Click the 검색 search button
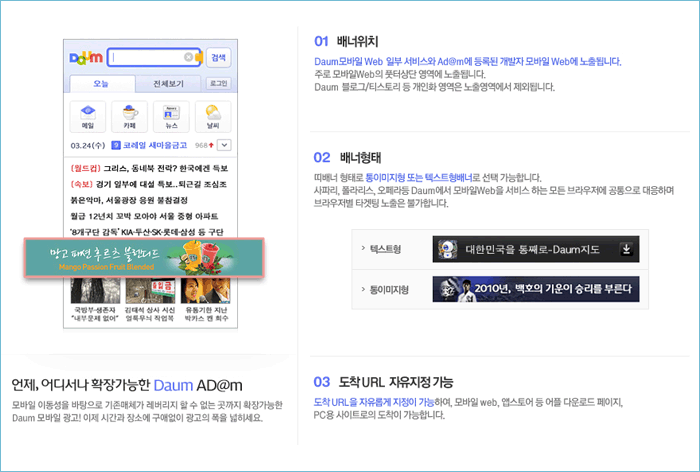 (218, 57)
